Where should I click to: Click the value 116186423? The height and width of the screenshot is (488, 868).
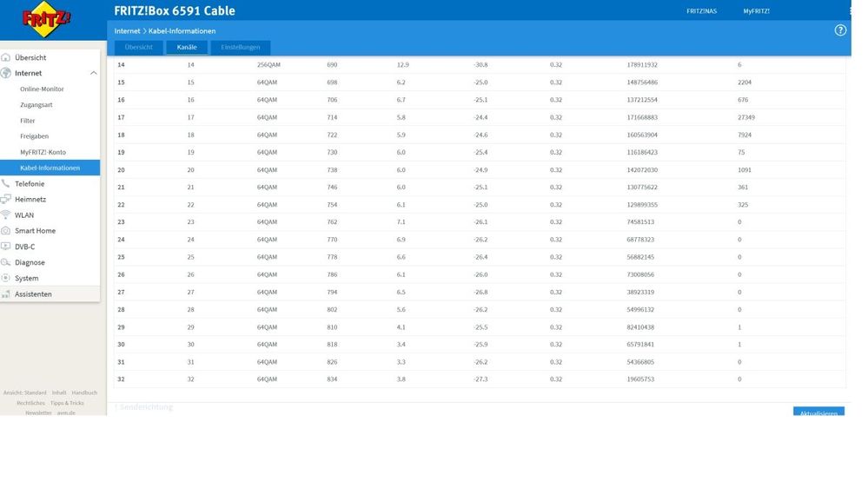pyautogui.click(x=642, y=152)
